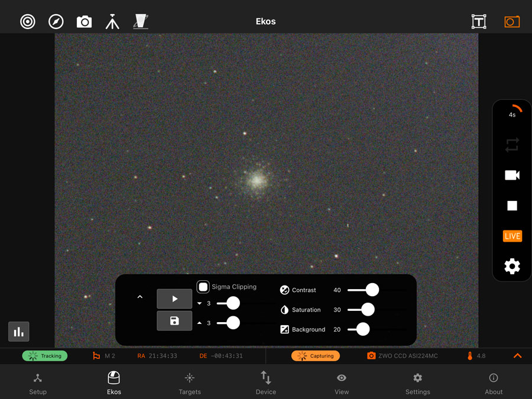Image resolution: width=532 pixels, height=399 pixels.
Task: Adjust the Background slider handle
Action: (x=363, y=329)
